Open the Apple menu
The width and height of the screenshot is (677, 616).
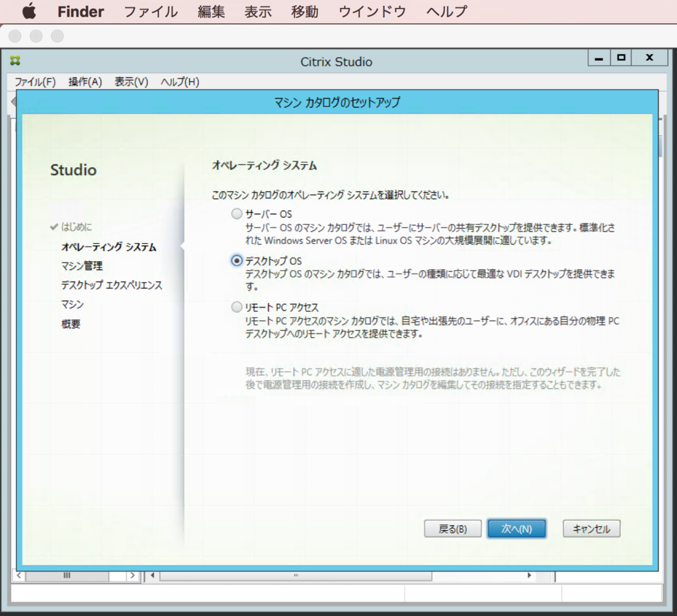29,11
